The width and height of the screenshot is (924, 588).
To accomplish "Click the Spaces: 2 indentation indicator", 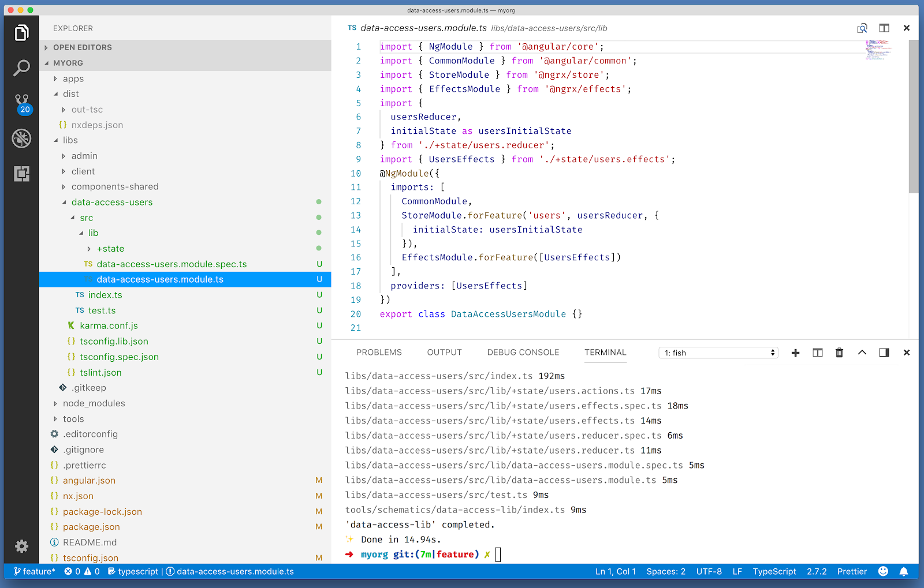I will click(665, 571).
